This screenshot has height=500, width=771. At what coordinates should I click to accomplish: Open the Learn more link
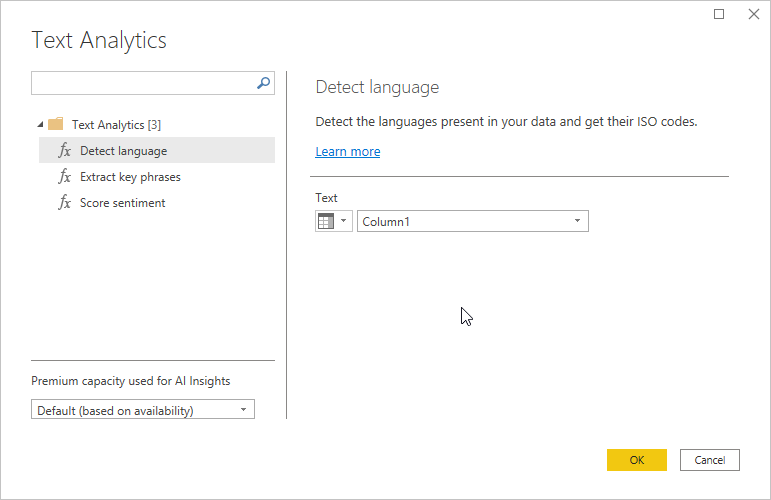[x=348, y=151]
